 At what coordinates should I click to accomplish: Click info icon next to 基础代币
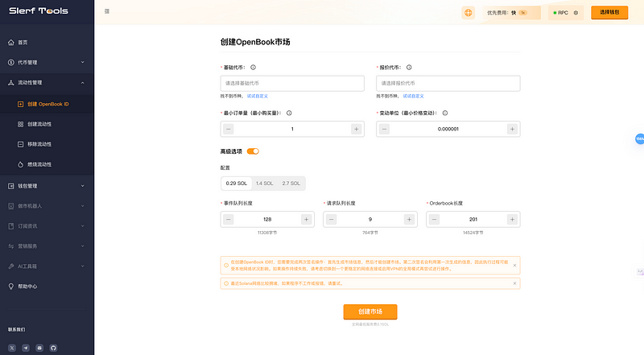253,68
